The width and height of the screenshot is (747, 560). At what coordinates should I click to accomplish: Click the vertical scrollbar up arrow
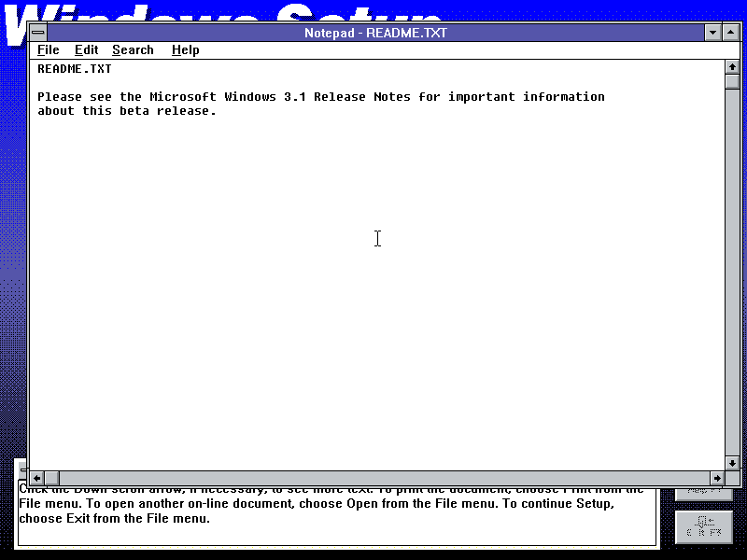pos(732,66)
